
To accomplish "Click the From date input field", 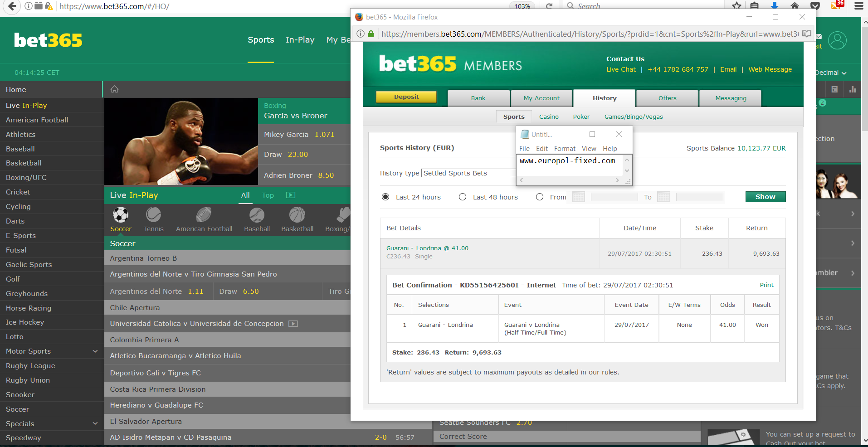I will (x=614, y=197).
